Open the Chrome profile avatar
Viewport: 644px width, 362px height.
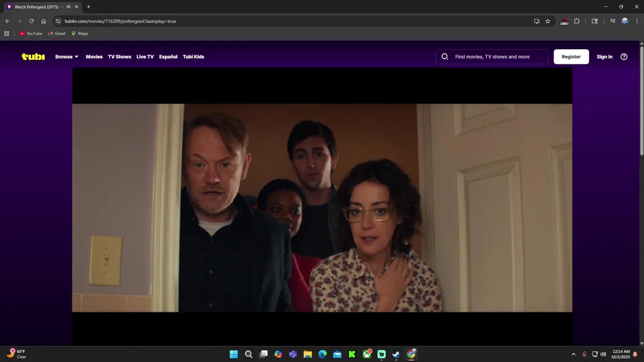[x=625, y=21]
